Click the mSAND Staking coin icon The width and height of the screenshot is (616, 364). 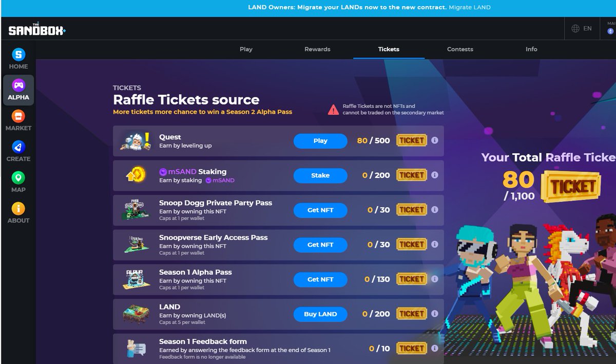coord(136,175)
